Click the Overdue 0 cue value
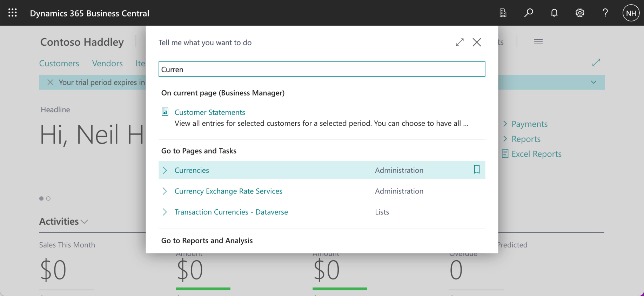This screenshot has height=296, width=644. [456, 270]
